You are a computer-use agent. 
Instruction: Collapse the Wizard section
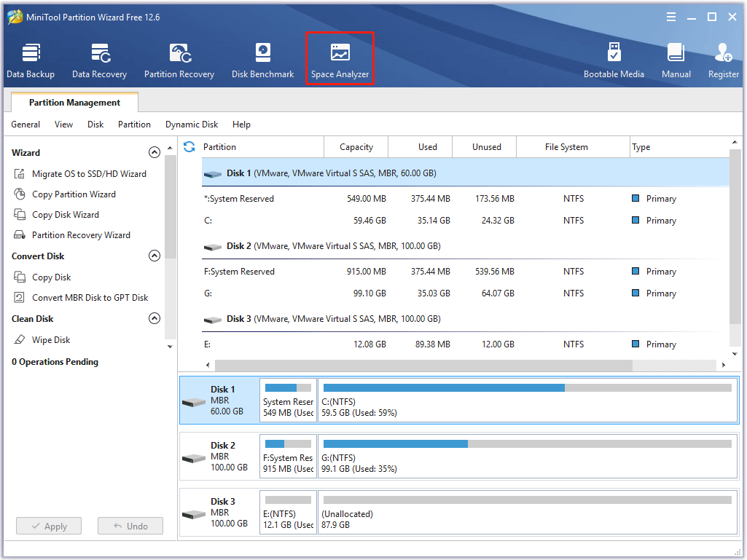click(x=155, y=152)
